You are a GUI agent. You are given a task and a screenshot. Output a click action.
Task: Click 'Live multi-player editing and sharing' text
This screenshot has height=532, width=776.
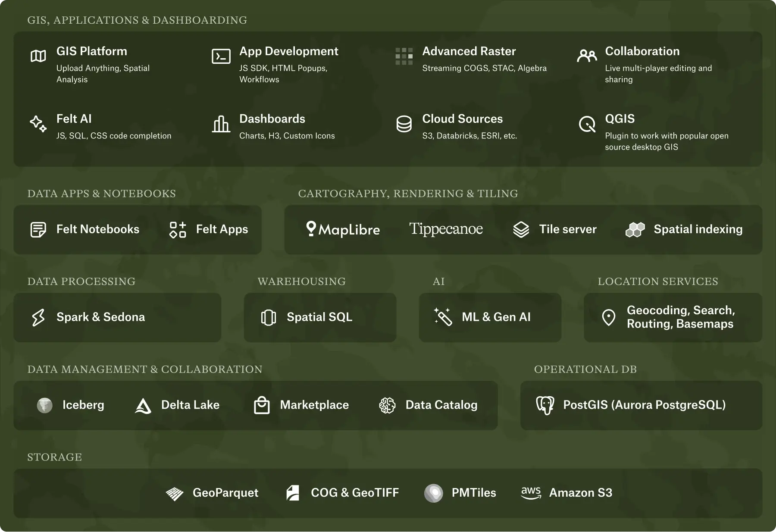click(658, 74)
